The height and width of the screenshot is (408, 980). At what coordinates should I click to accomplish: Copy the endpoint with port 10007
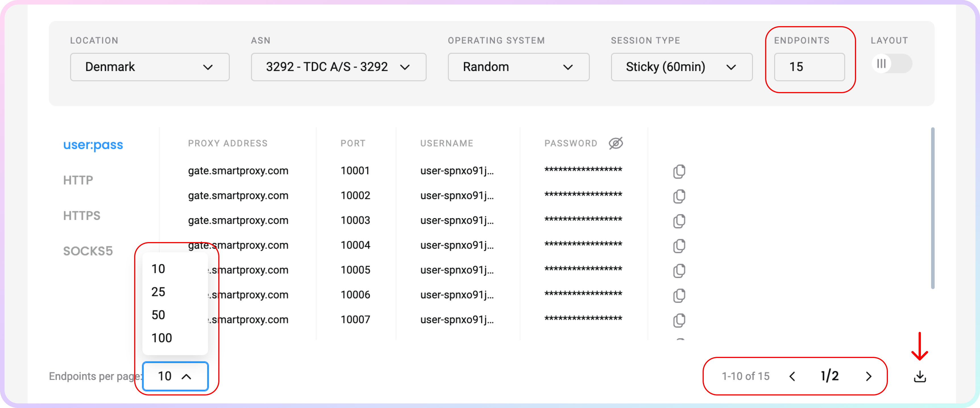679,320
